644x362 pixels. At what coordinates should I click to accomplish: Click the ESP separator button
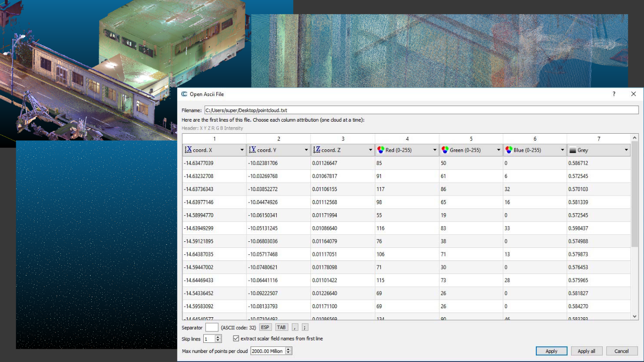click(265, 327)
